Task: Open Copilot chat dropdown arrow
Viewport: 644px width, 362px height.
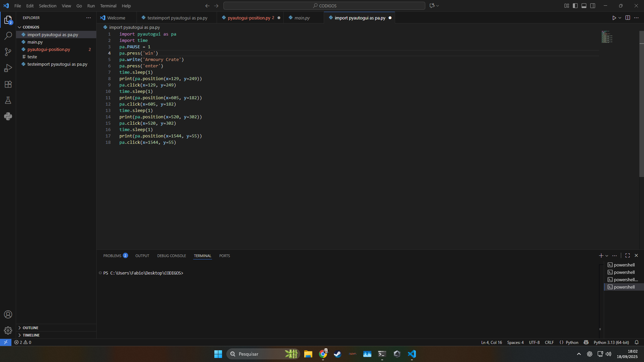Action: 437,6
